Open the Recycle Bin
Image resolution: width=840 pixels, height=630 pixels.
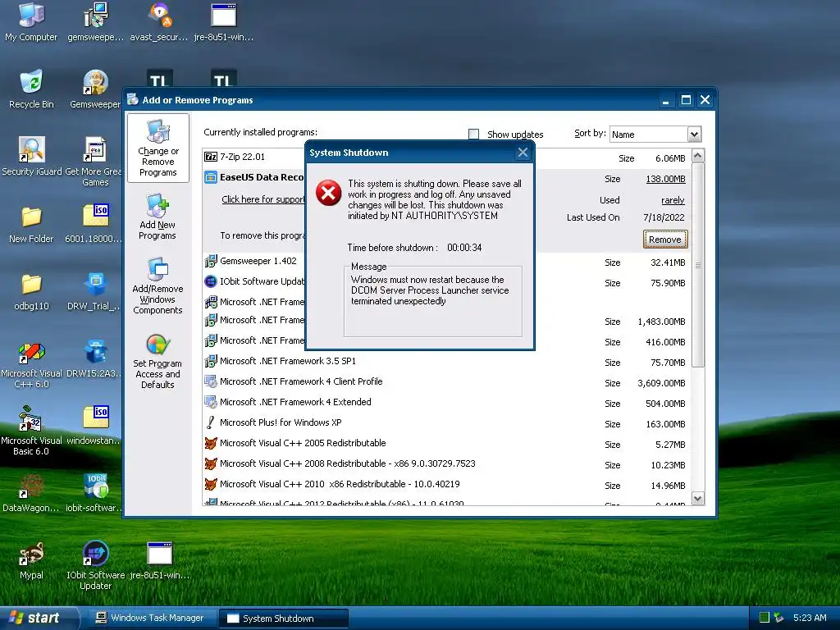[x=31, y=89]
